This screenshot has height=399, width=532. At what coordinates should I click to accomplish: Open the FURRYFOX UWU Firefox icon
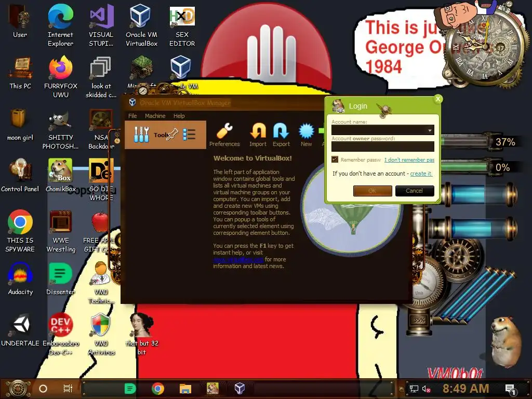click(x=61, y=77)
